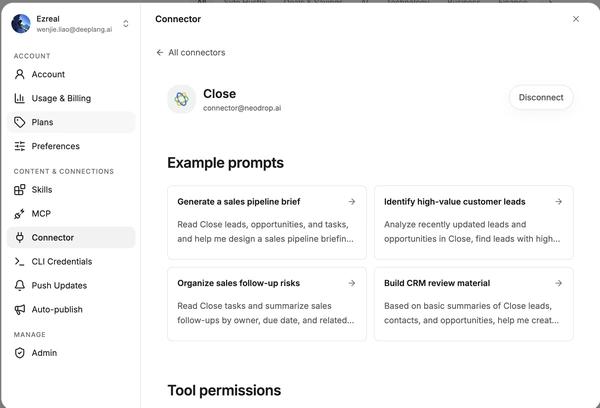Go to the Plans section
Screen dimensions: 600x408
[x=71, y=122]
